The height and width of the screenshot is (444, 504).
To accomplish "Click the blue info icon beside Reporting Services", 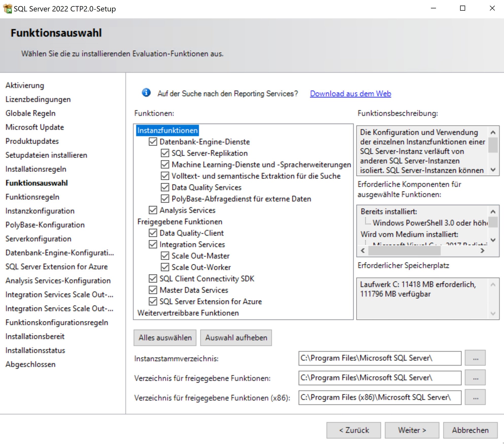I will pyautogui.click(x=146, y=93).
